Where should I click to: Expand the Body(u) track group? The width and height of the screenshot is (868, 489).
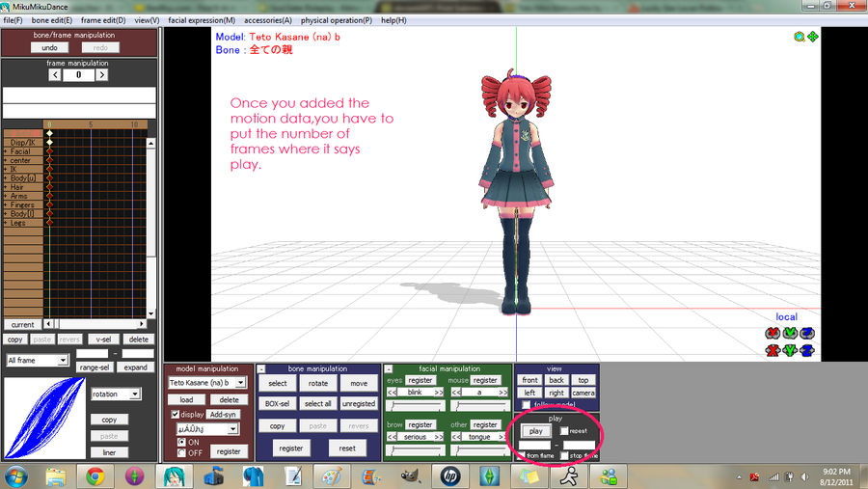click(6, 178)
